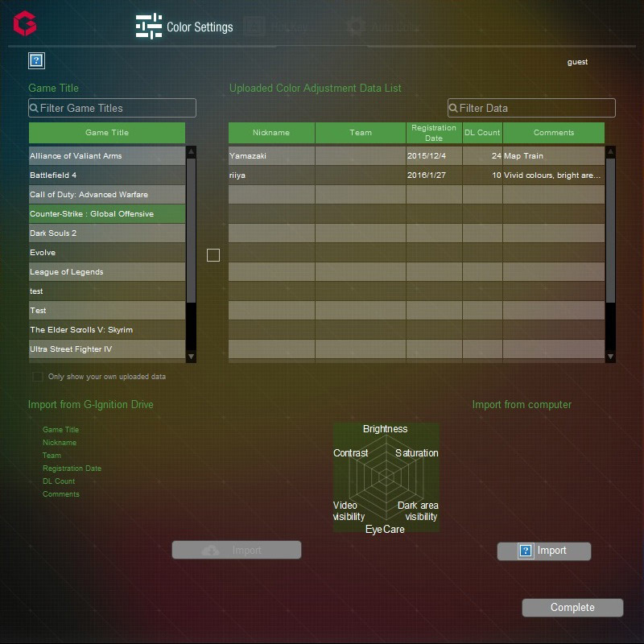Click the 'Saturation' label on the radar chart
Image resolution: width=644 pixels, height=644 pixels.
417,453
